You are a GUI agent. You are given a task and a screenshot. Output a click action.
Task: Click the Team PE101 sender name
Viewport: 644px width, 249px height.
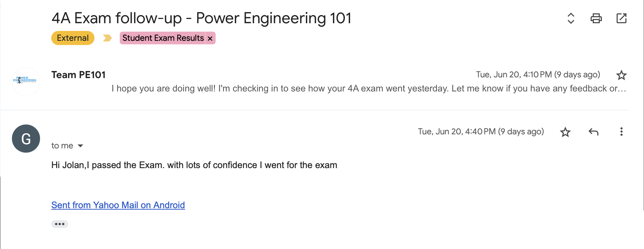point(78,75)
